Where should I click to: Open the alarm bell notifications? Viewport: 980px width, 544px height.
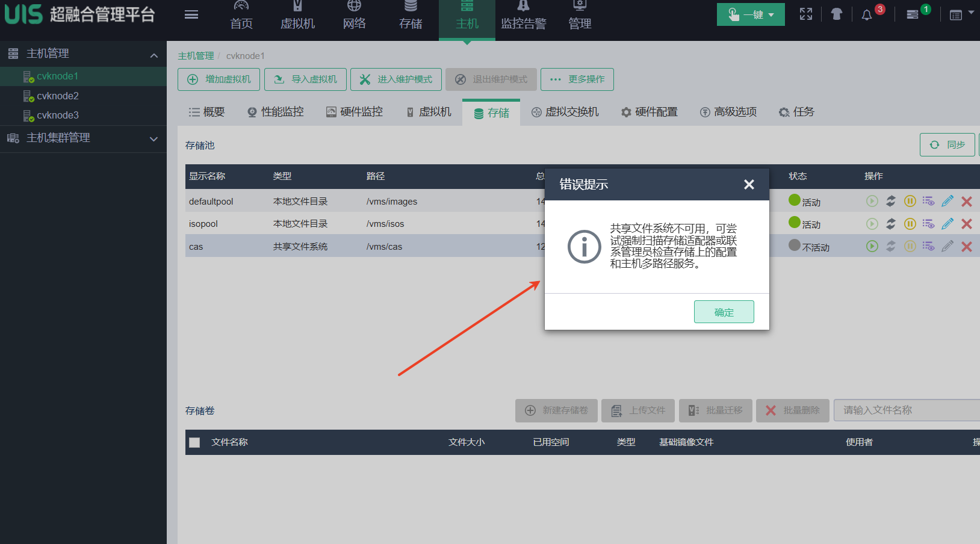pos(867,15)
